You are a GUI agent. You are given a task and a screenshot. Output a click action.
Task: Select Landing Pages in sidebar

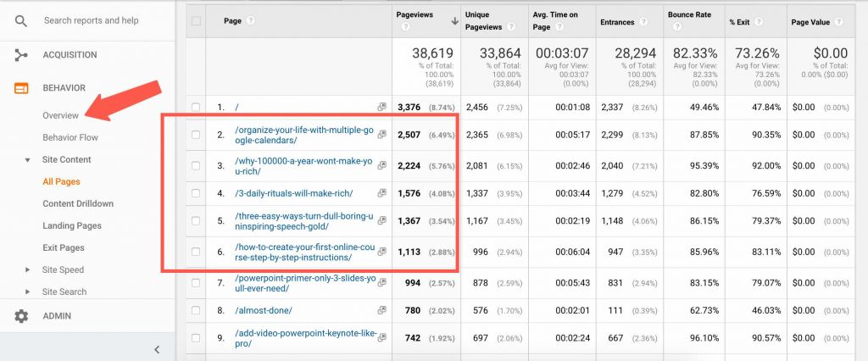[x=72, y=226]
